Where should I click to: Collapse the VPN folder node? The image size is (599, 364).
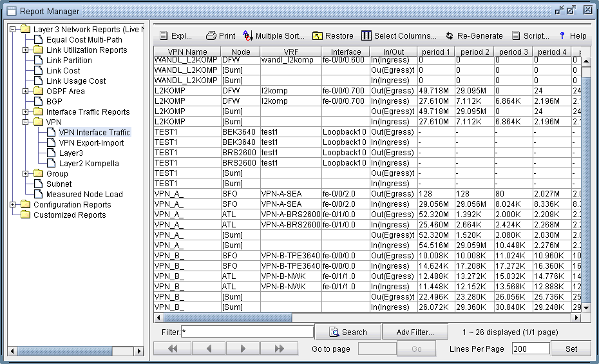pyautogui.click(x=26, y=122)
